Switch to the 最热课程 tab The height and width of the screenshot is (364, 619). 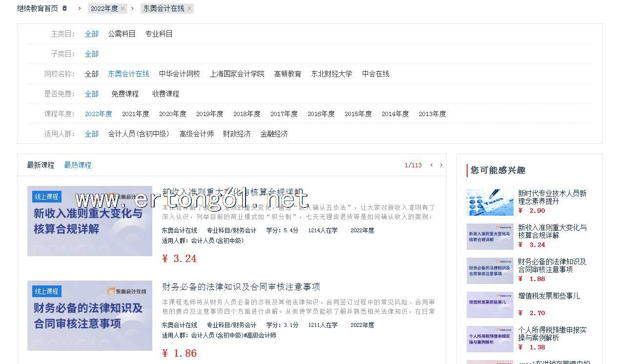(x=78, y=165)
